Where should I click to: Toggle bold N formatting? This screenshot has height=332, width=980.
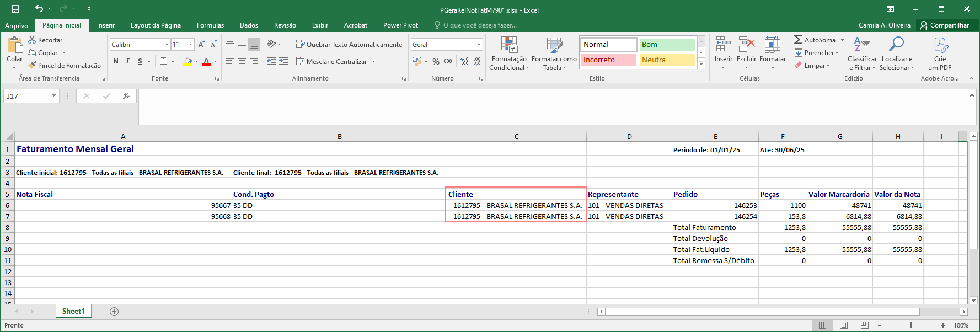click(116, 61)
